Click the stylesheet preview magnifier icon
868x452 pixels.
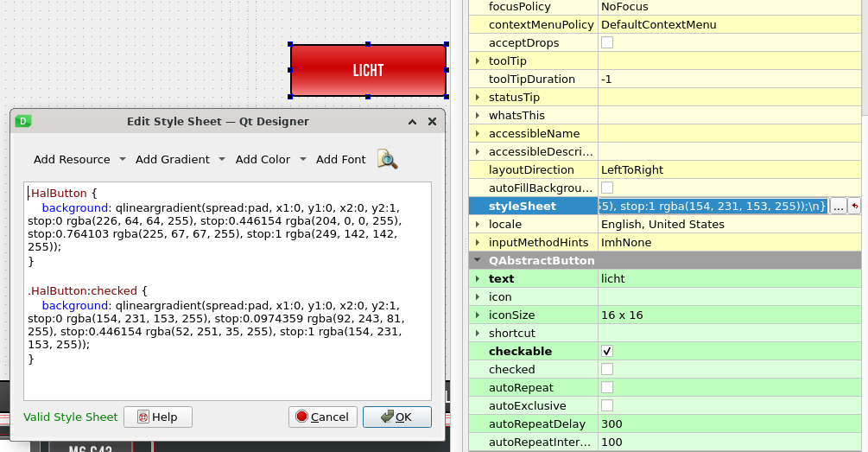click(x=387, y=160)
